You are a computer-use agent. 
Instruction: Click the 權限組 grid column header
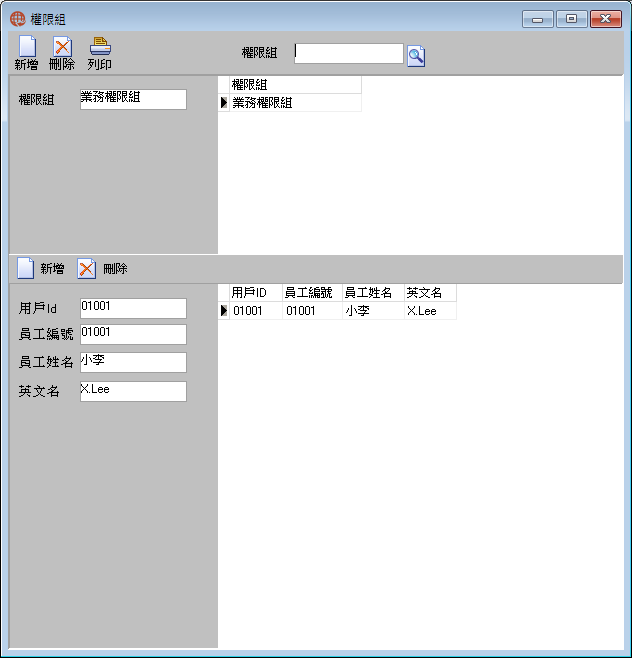click(x=295, y=85)
